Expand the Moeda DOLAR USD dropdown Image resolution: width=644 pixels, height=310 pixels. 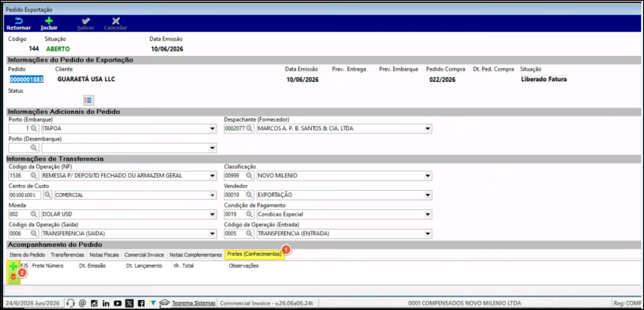pos(213,214)
